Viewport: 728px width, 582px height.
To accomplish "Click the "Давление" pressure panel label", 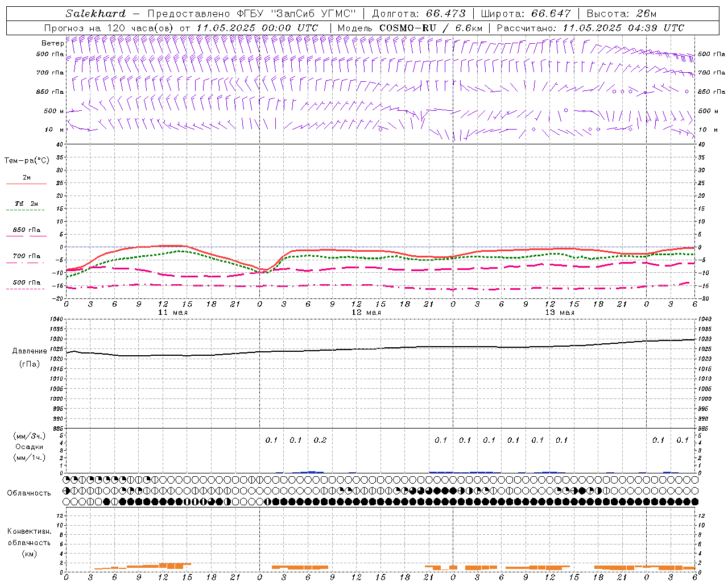I will pyautogui.click(x=30, y=351).
